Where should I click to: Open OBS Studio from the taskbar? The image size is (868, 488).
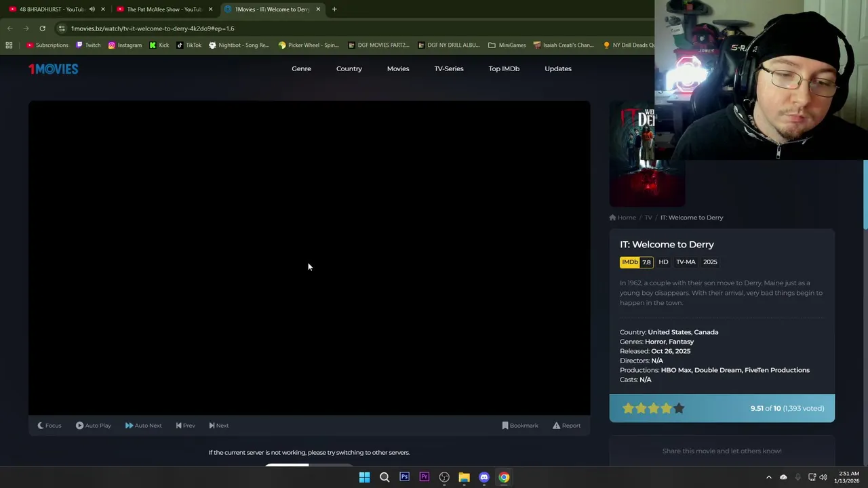coord(444,477)
